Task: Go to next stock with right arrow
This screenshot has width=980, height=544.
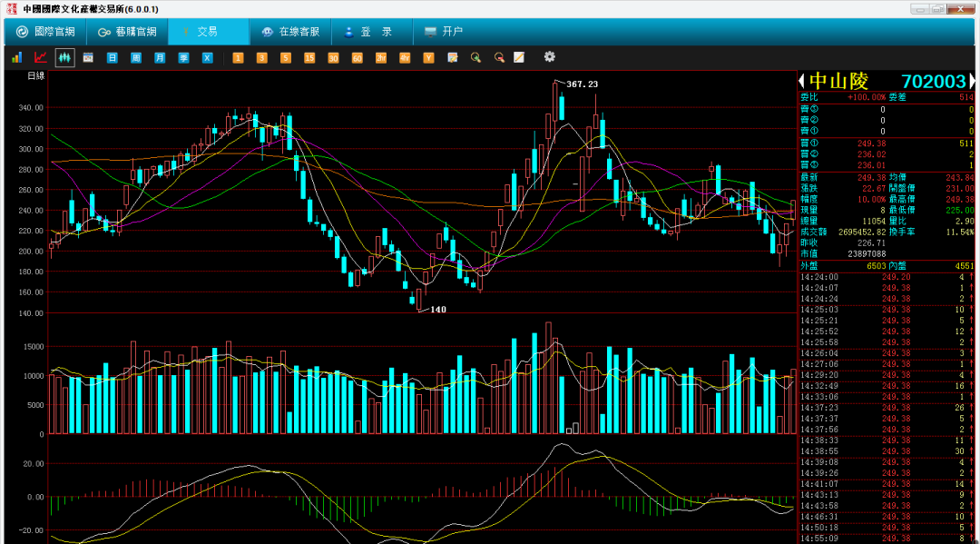Action: (x=972, y=81)
